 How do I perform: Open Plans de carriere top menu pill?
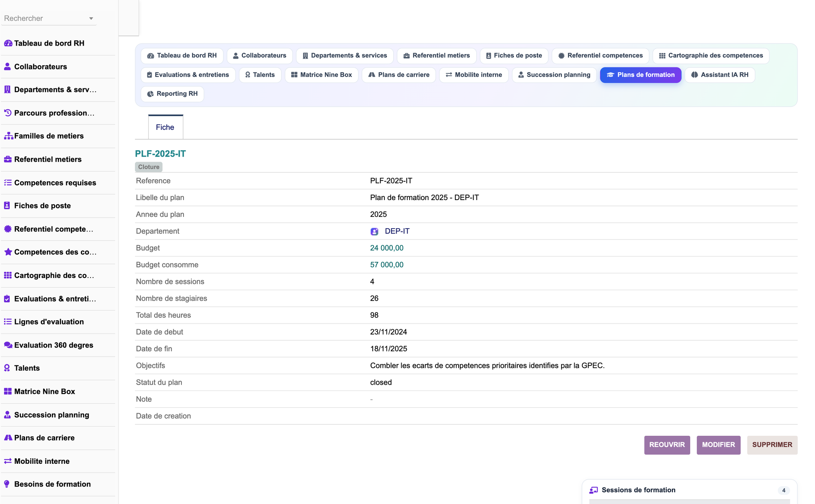click(x=399, y=75)
